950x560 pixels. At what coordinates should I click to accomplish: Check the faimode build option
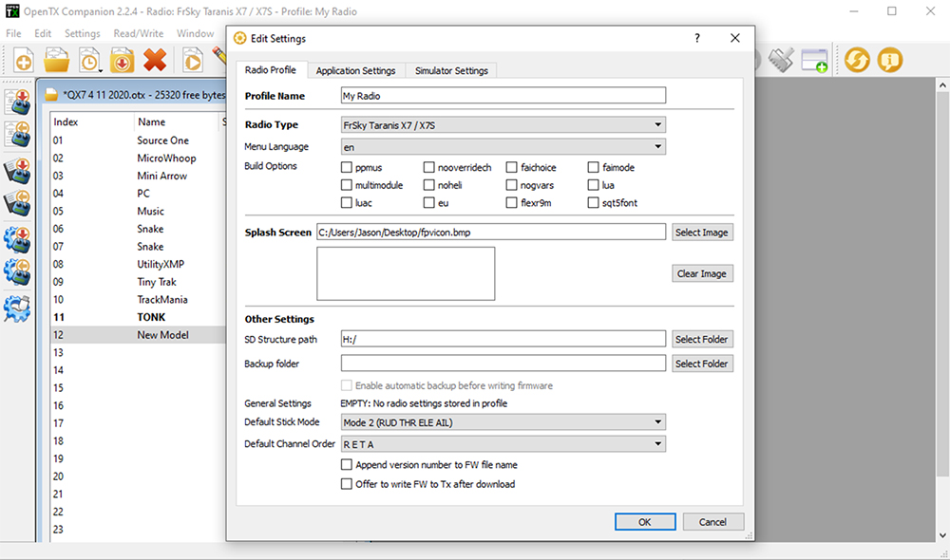point(593,167)
